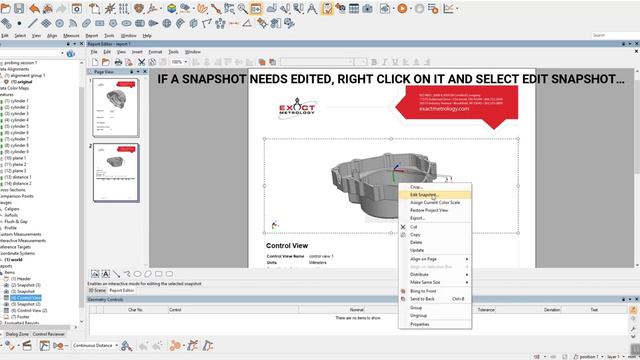Click the Print icon in Report Editor toolbar
The image size is (640, 360).
[x=118, y=62]
